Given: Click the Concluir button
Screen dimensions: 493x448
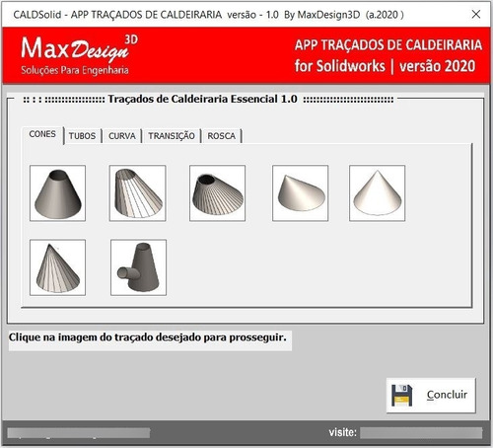Looking at the screenshot, I should click(431, 395).
